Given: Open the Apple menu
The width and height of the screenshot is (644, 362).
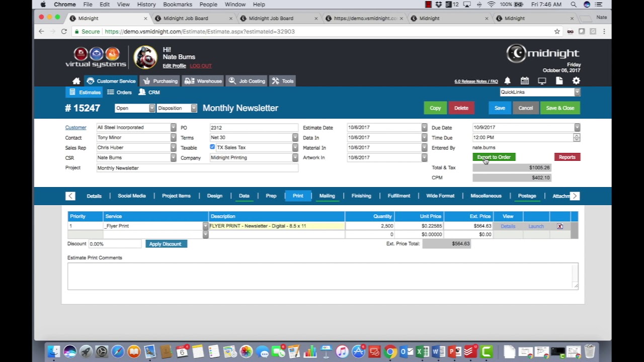Looking at the screenshot, I should click(43, 5).
